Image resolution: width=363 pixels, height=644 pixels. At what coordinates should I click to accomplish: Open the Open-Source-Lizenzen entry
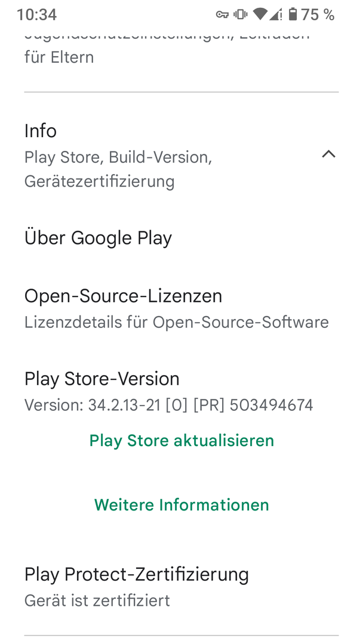(123, 296)
